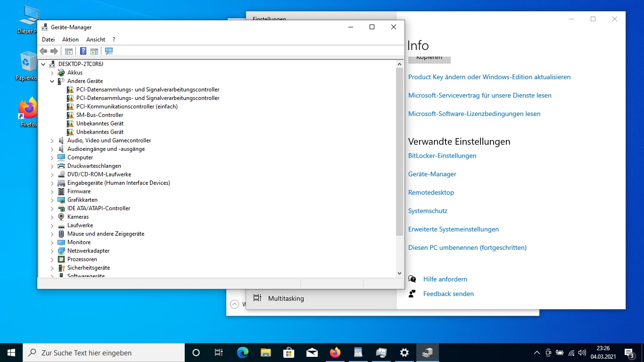Open the ? help menu
Screen dimensions: 644x362
(x=114, y=40)
